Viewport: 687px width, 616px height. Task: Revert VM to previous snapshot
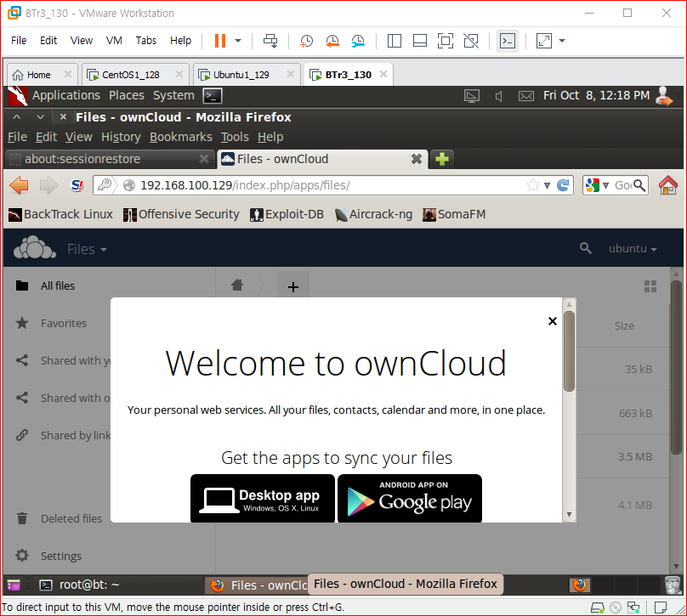pyautogui.click(x=332, y=41)
